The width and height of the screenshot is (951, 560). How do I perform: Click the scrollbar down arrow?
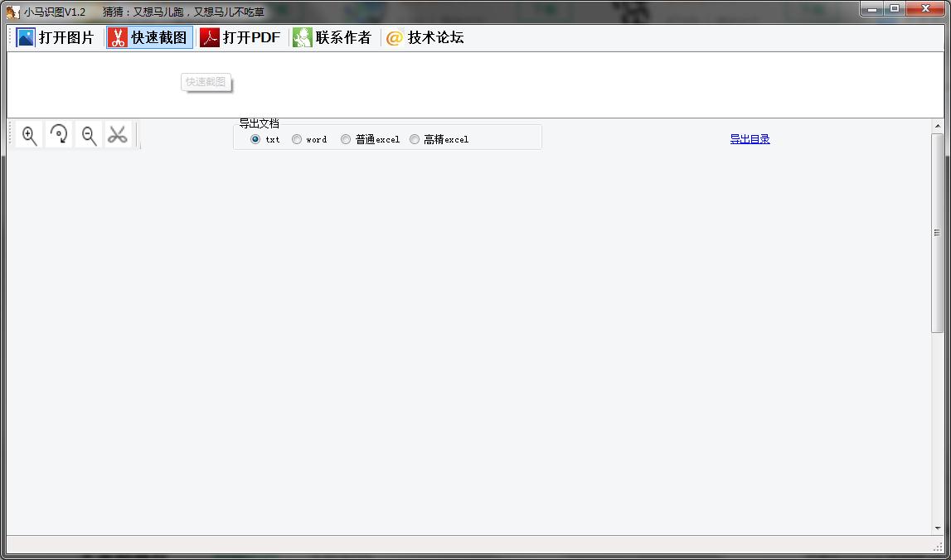[x=938, y=528]
